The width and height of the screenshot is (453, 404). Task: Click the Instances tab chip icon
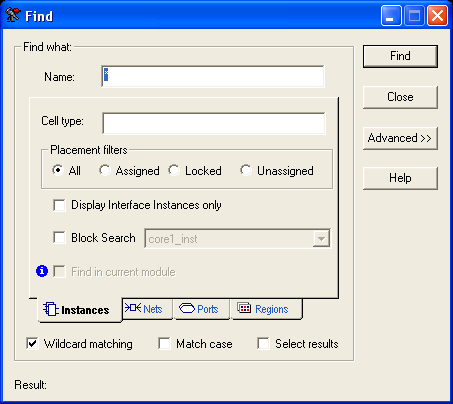[51, 309]
